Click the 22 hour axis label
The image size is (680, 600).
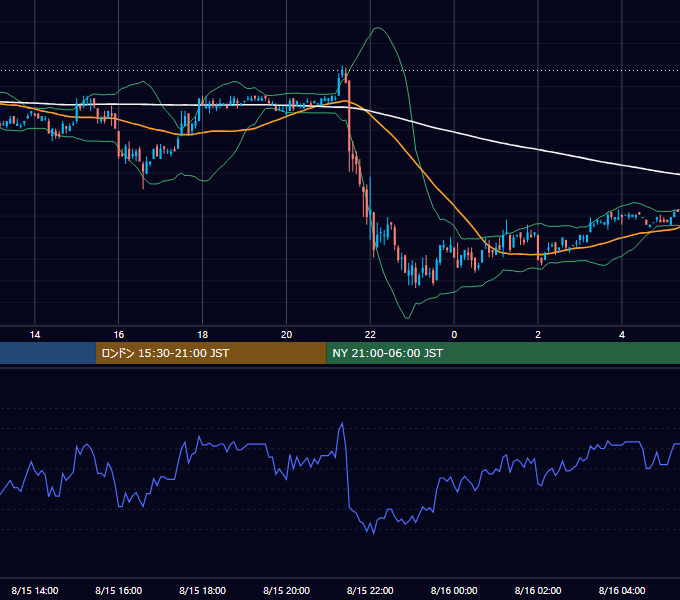(370, 335)
